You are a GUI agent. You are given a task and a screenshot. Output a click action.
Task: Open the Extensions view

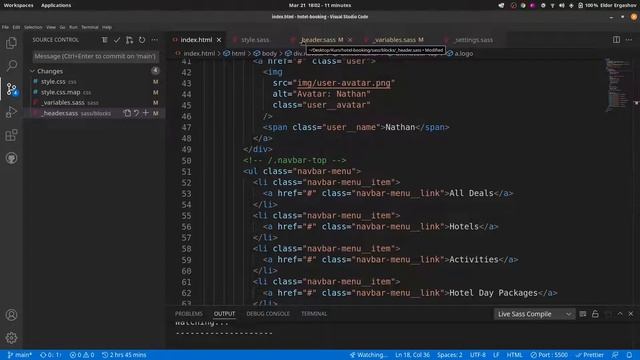pos(11,135)
